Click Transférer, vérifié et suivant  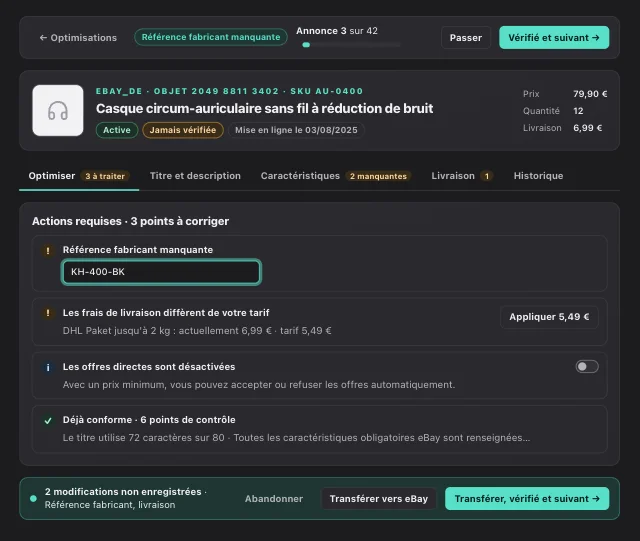click(527, 499)
